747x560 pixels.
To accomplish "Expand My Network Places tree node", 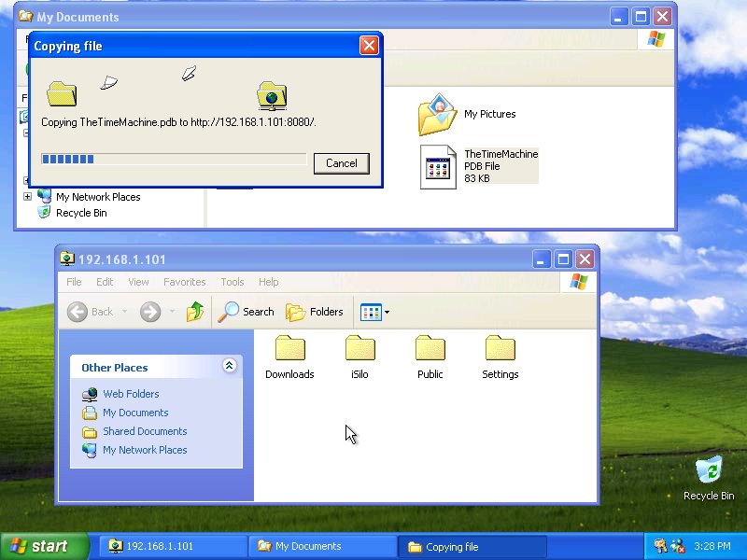I will point(27,197).
